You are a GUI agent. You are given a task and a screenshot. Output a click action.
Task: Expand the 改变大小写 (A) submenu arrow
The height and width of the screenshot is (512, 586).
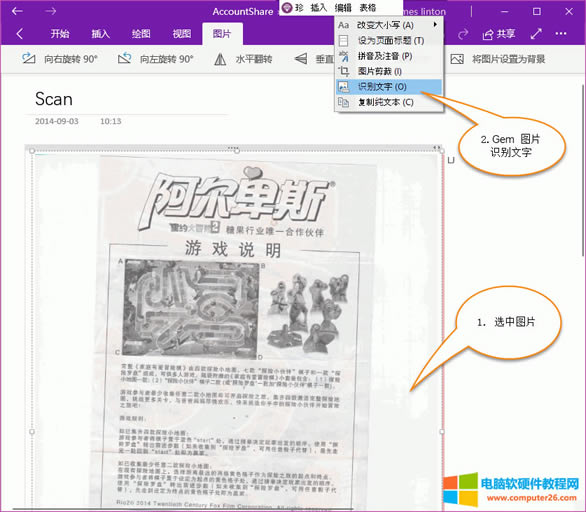pyautogui.click(x=435, y=25)
